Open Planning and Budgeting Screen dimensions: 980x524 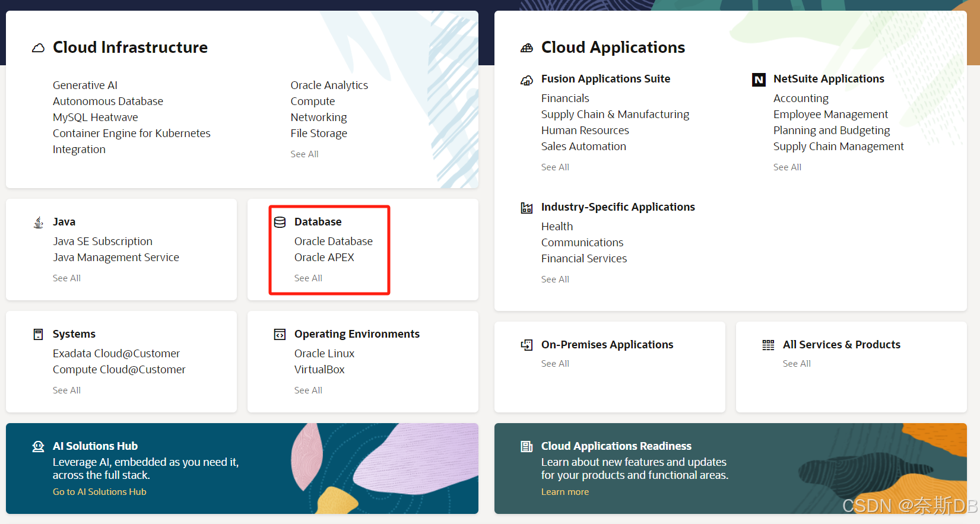pyautogui.click(x=832, y=131)
